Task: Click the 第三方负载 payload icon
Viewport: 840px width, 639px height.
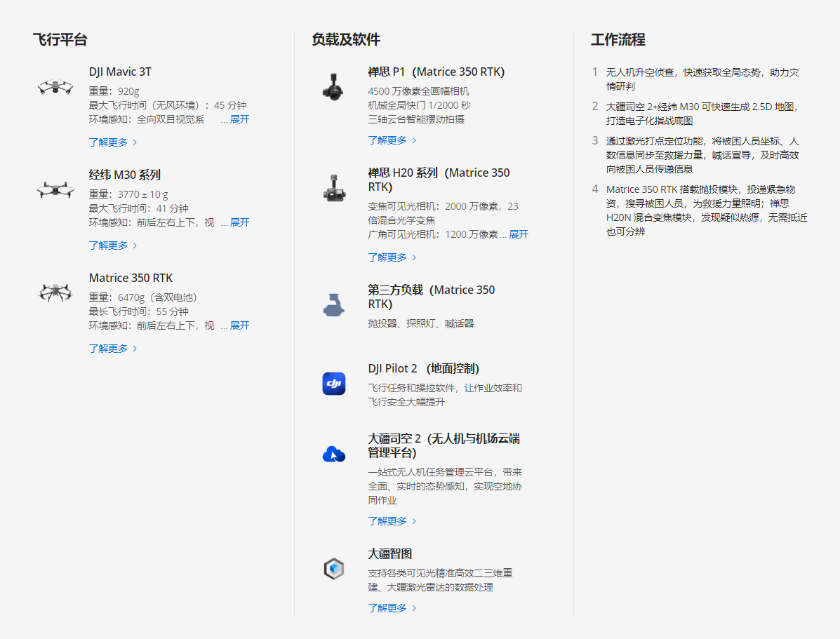Action: pyautogui.click(x=333, y=304)
